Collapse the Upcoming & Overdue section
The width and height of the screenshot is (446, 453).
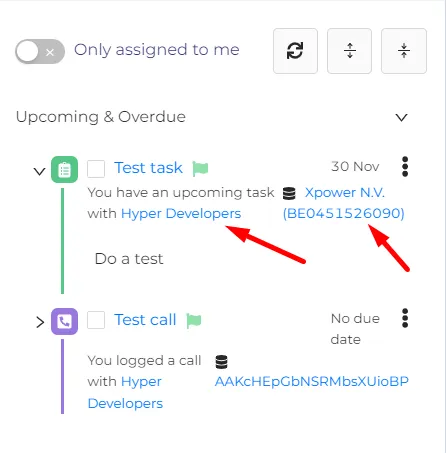point(401,117)
